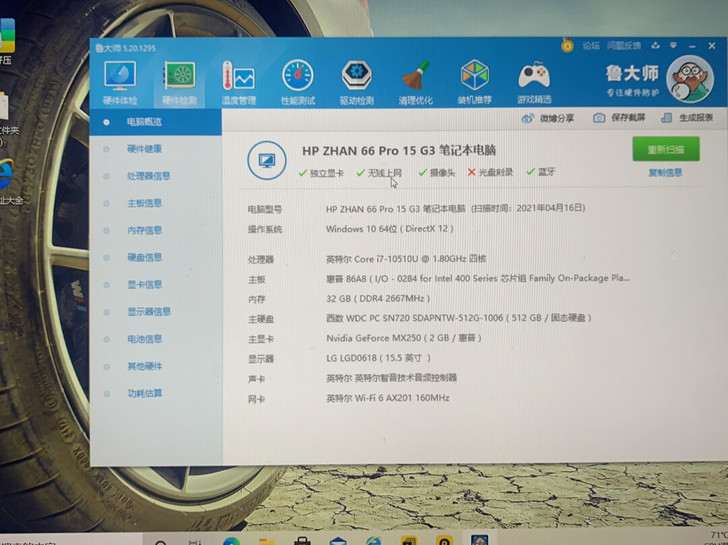Click the Core i7-10510U processor value
The width and height of the screenshot is (728, 545).
[x=406, y=259]
